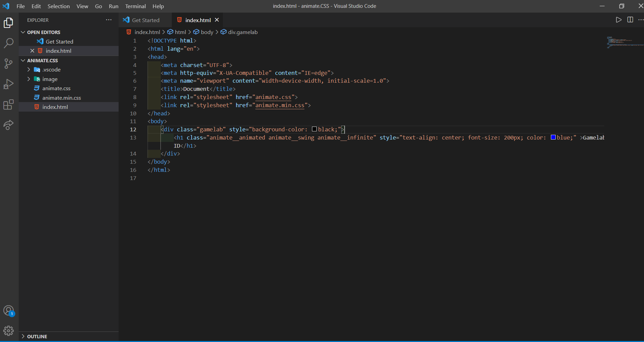Follow the animate.min.css href link on line 9
The image size is (644, 342).
coord(280,105)
